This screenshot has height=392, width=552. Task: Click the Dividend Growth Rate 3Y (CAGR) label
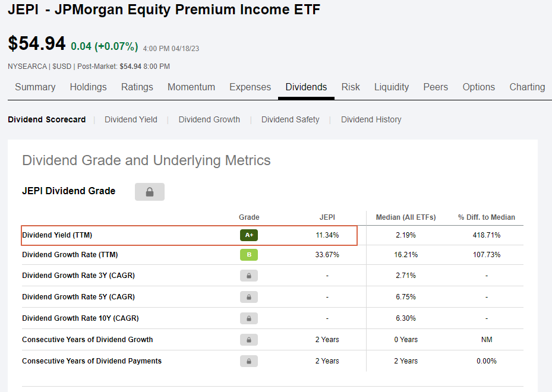click(78, 276)
